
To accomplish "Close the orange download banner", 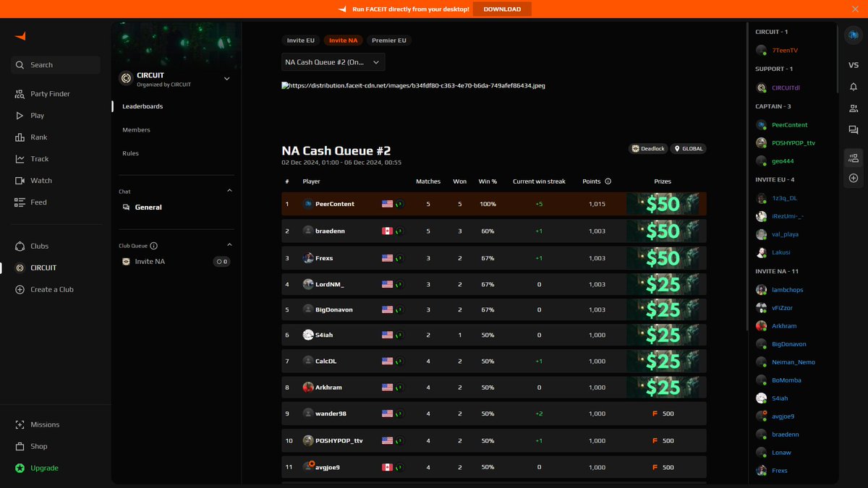I will click(855, 9).
